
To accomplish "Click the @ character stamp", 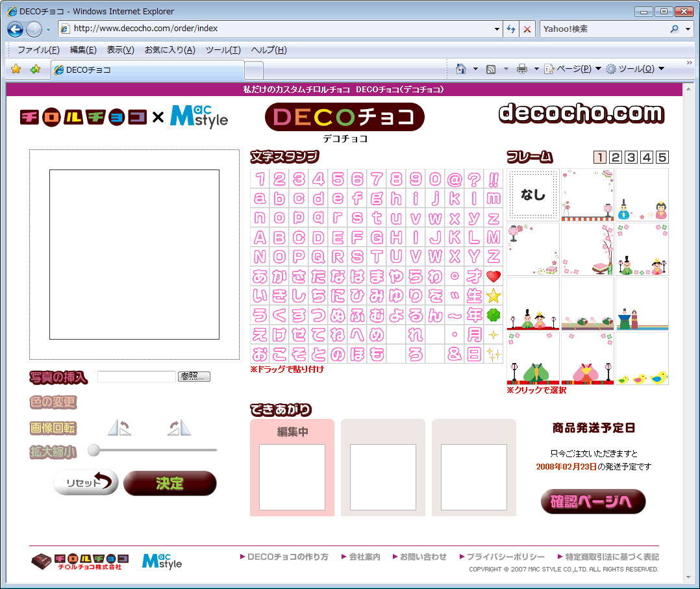I will [455, 179].
